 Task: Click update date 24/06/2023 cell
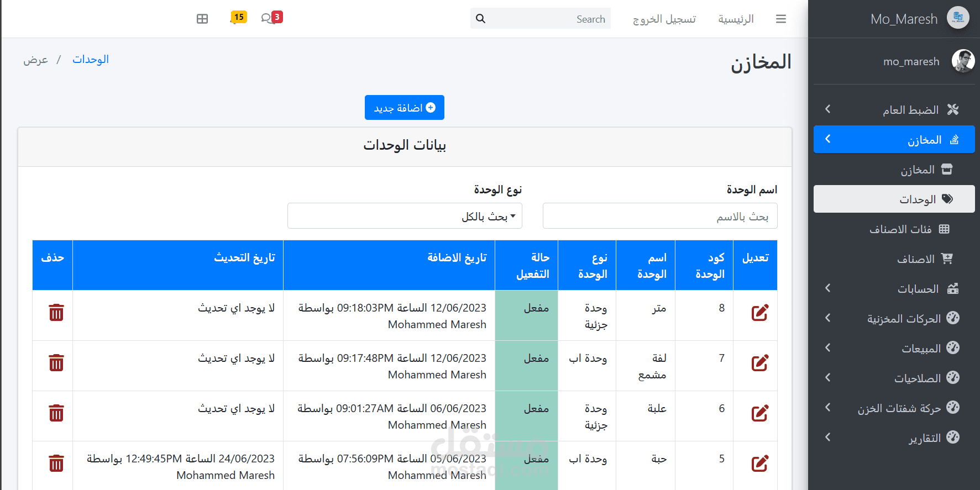(178, 465)
